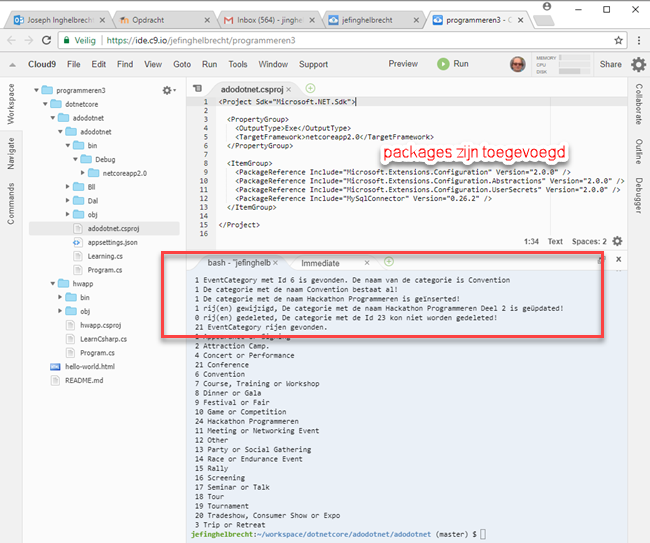Screen dimensions: 650x543
Task: Expand the netcoreapp2.0 folder
Action: pyautogui.click(x=83, y=173)
